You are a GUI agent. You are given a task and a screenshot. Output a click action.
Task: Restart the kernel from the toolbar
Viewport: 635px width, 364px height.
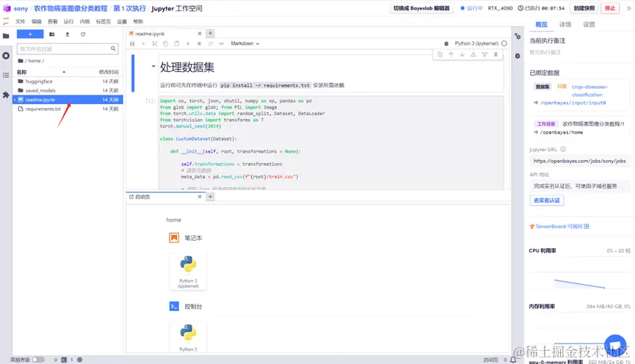coord(210,44)
